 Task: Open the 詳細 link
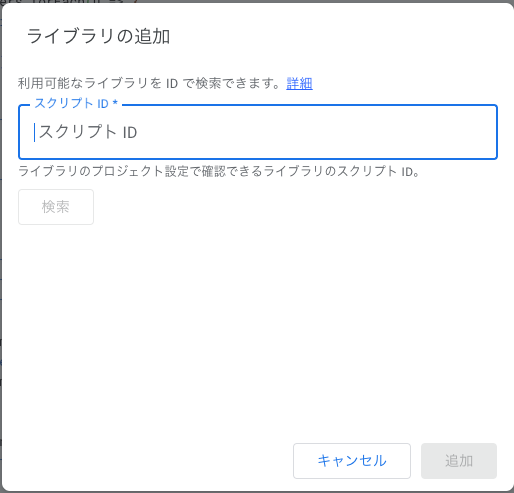(299, 83)
